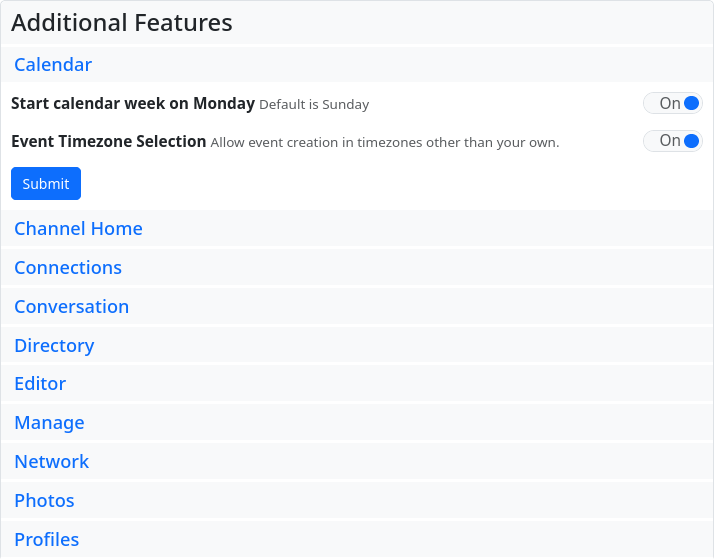Open the Connections feature section

coord(68,268)
